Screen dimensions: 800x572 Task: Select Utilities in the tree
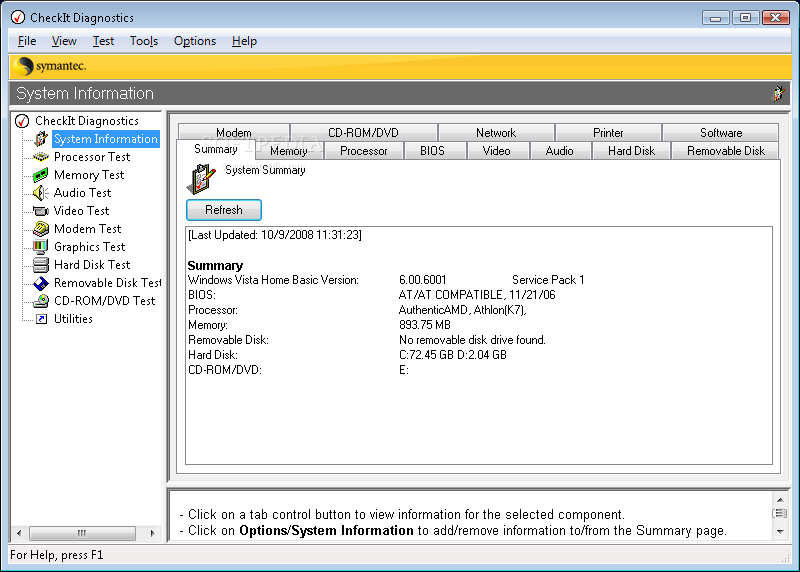click(x=73, y=319)
